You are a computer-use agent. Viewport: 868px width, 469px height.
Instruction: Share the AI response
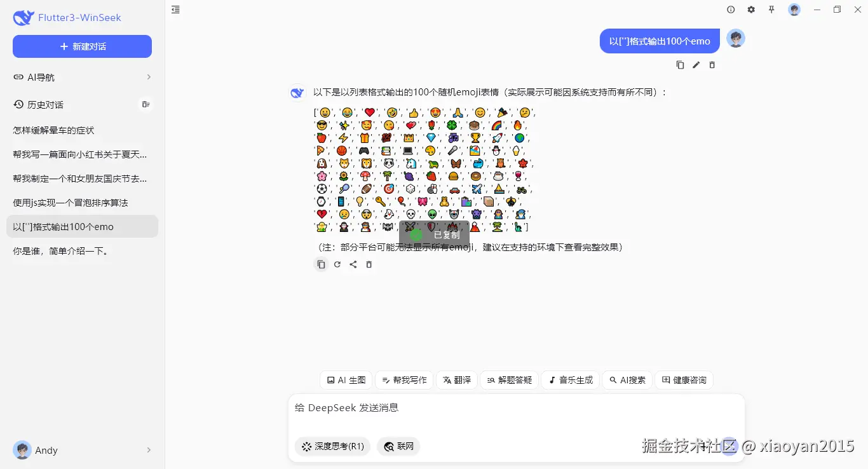tap(353, 264)
